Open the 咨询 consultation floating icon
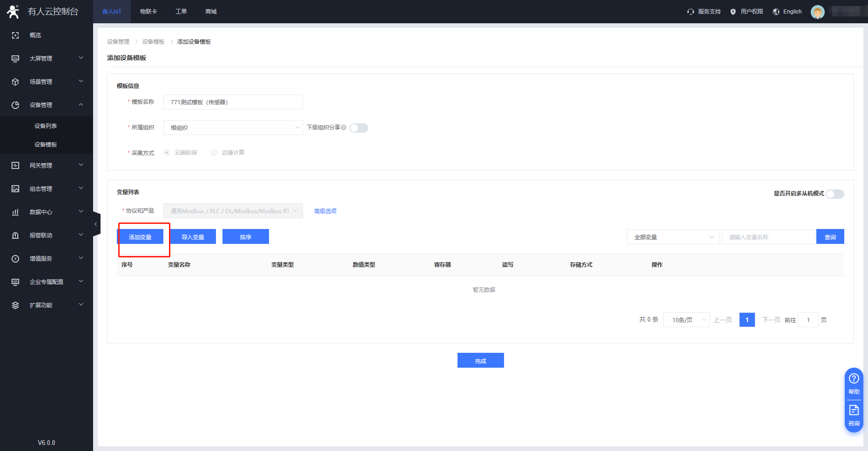 point(854,415)
